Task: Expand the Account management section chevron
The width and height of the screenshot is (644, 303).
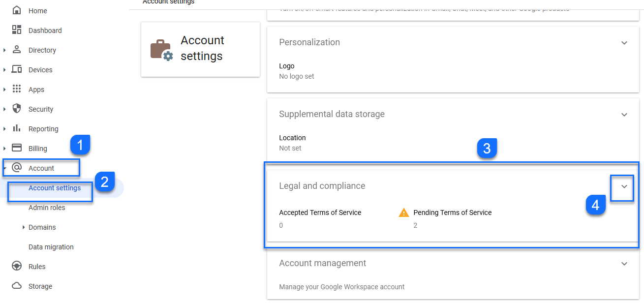Action: (624, 264)
